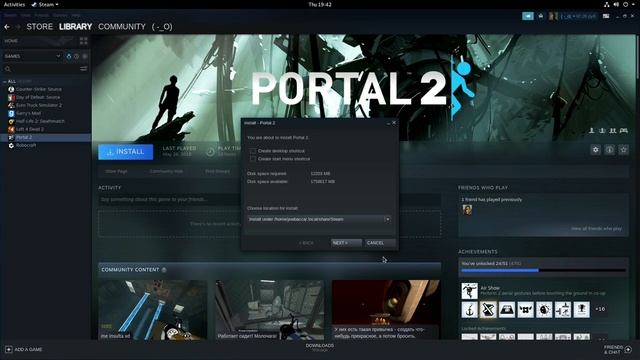Open notifications icon in the Steam top bar
Screen dimensions: 640x360
click(541, 16)
